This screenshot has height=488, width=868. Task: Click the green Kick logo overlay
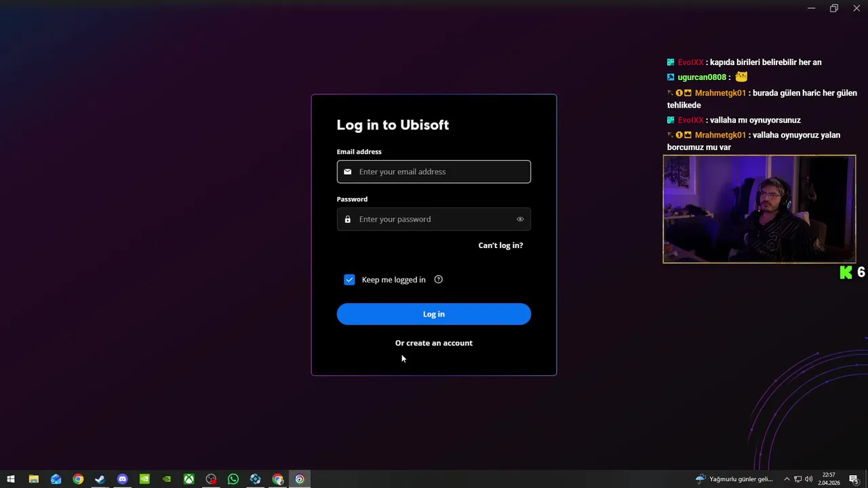click(846, 272)
